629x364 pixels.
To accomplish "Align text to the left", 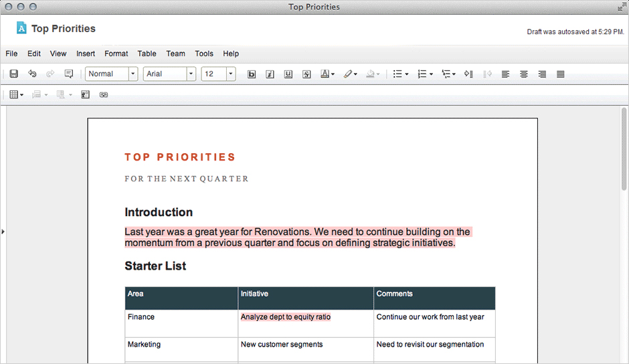I will coord(505,74).
